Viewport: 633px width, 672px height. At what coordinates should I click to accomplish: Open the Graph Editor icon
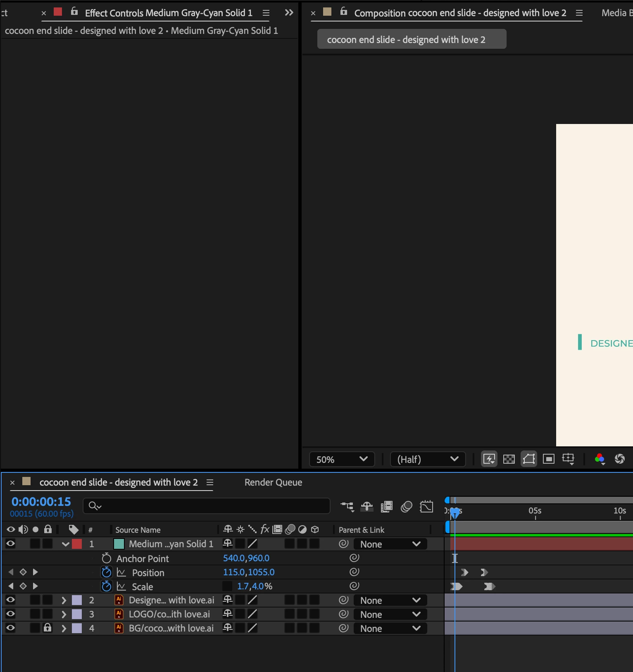426,506
